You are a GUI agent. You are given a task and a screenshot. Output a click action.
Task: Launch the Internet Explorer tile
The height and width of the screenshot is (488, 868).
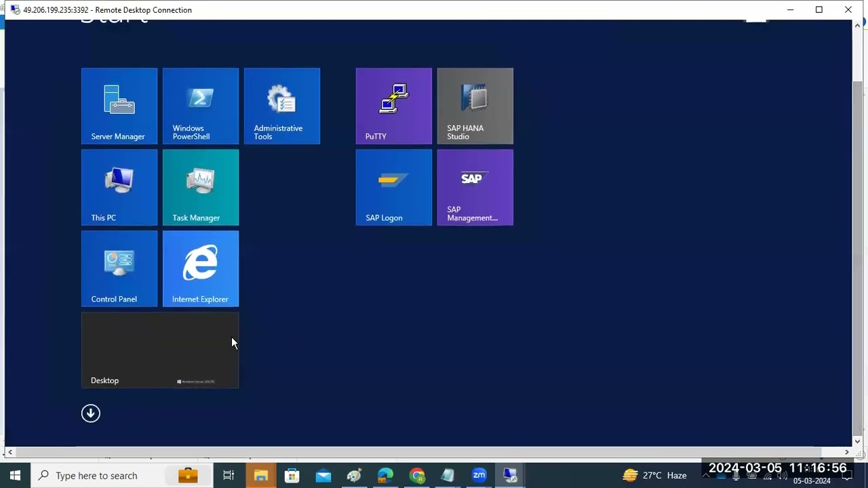coord(201,268)
